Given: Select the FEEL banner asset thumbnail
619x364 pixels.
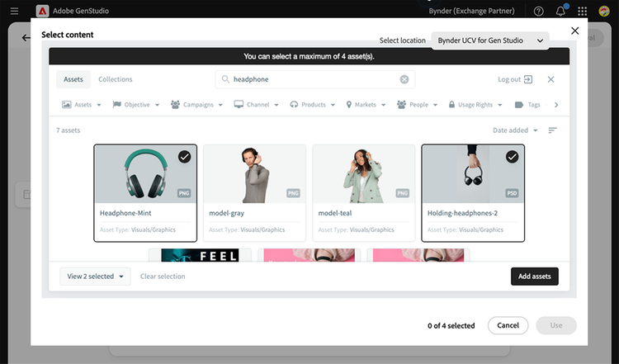Looking at the screenshot, I should [201, 255].
